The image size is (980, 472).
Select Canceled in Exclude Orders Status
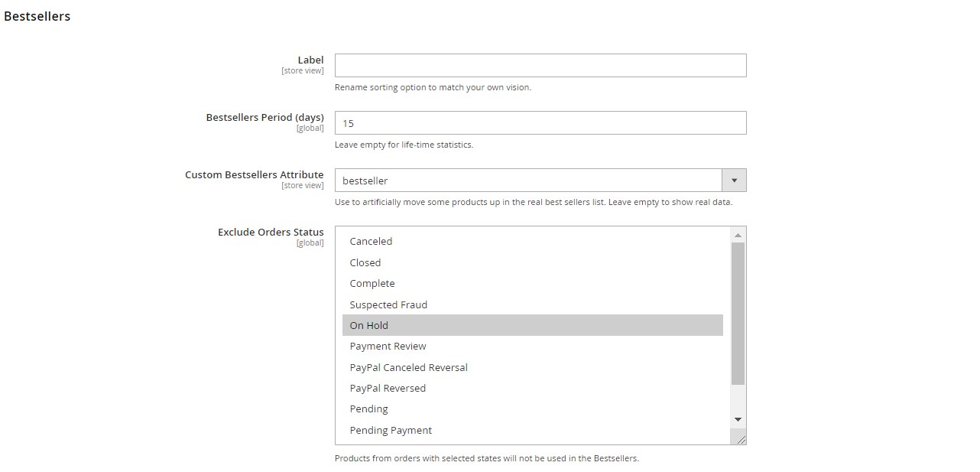(x=371, y=241)
